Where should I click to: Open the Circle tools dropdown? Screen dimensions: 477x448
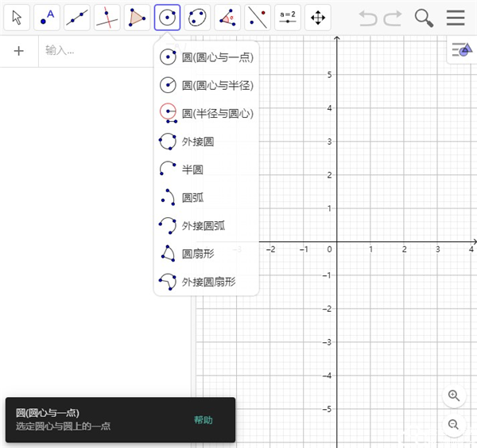pos(168,17)
